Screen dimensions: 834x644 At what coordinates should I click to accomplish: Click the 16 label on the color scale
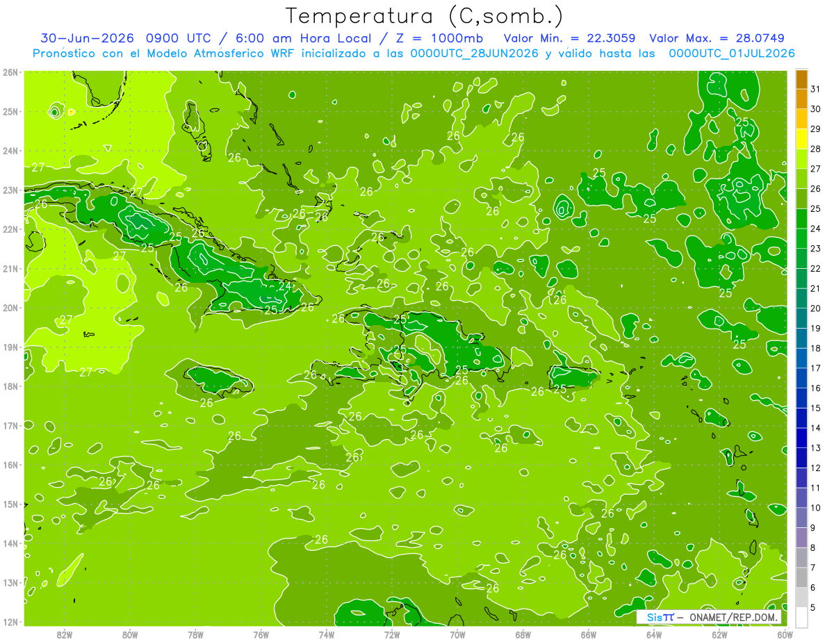(x=815, y=388)
